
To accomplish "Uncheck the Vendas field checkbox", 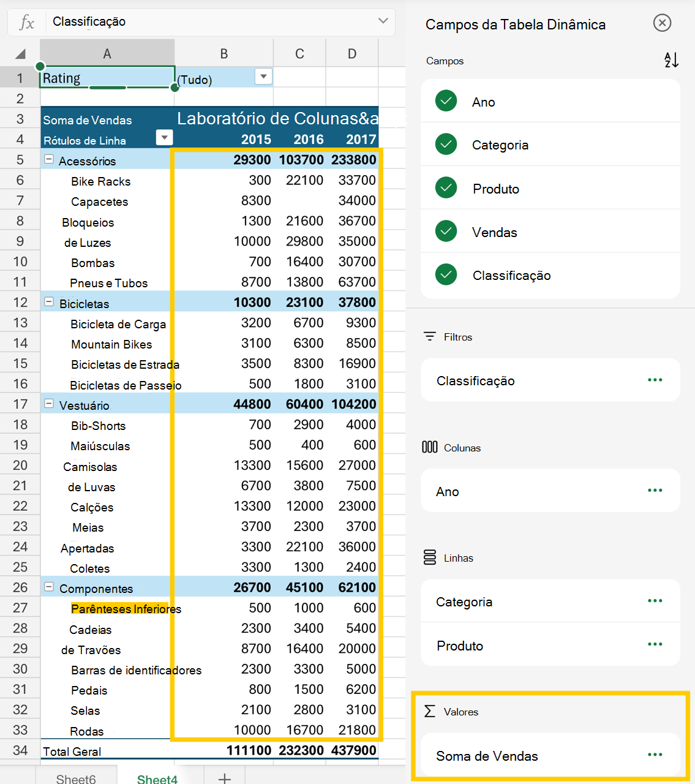I will [446, 232].
